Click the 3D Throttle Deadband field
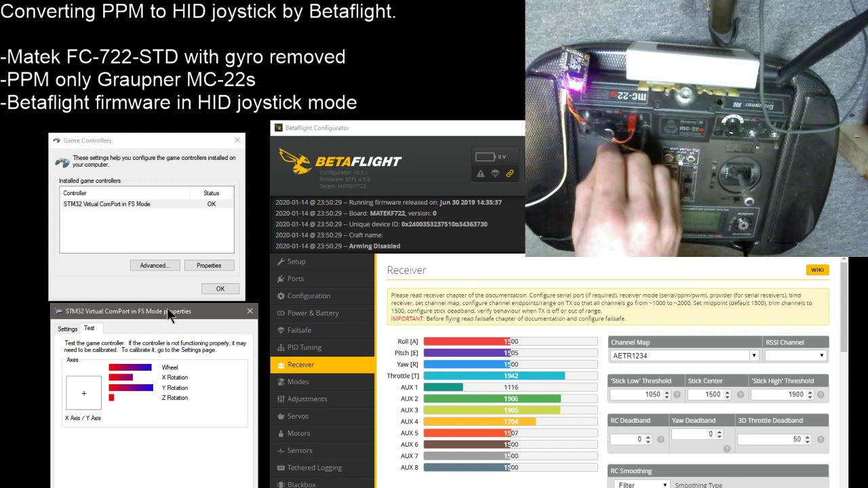The height and width of the screenshot is (488, 868). (x=774, y=439)
